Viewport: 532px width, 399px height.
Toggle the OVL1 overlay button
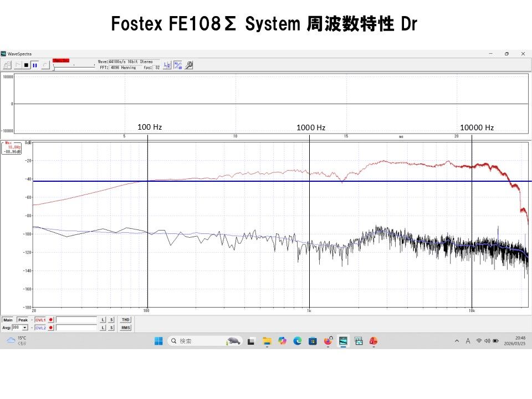[x=40, y=320]
